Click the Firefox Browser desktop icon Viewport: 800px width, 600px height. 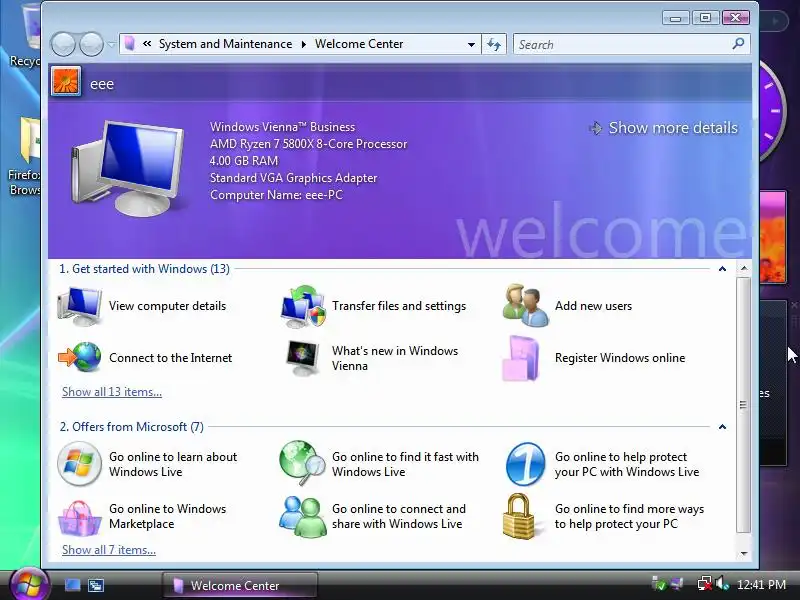point(25,157)
